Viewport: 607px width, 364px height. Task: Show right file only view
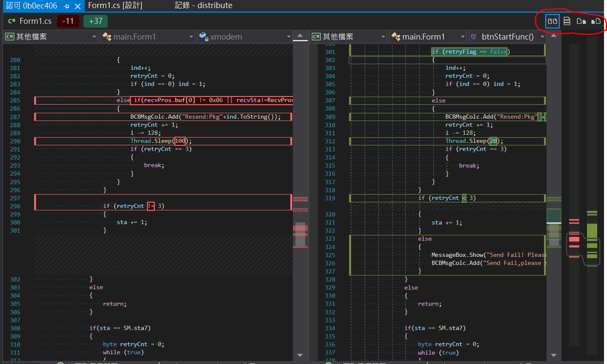coord(596,21)
